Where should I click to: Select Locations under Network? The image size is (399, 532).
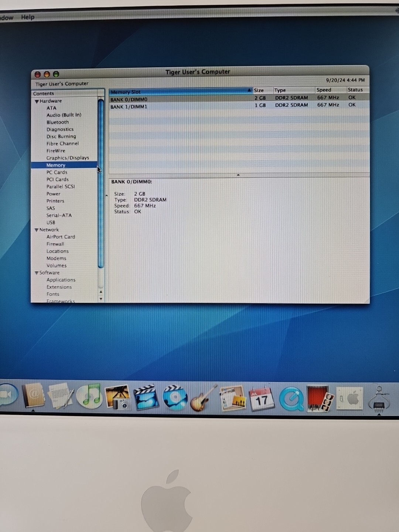point(58,251)
